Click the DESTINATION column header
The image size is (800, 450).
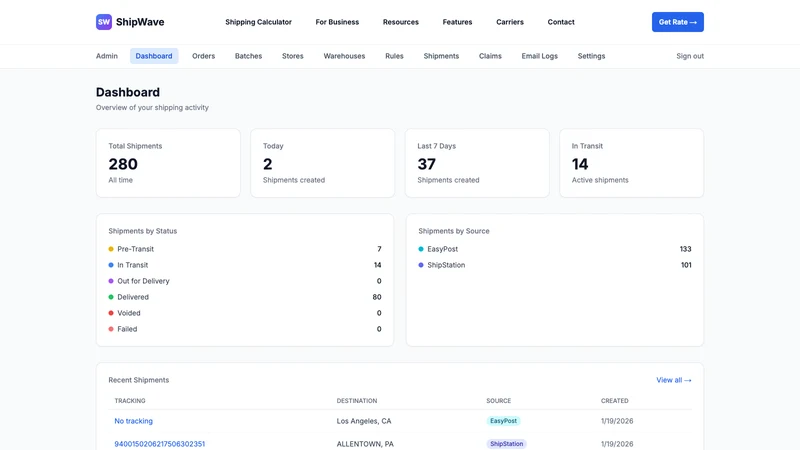[357, 401]
